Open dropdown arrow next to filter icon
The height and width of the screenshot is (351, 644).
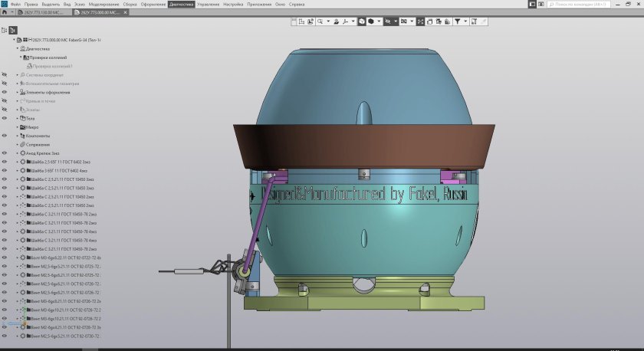click(465, 21)
